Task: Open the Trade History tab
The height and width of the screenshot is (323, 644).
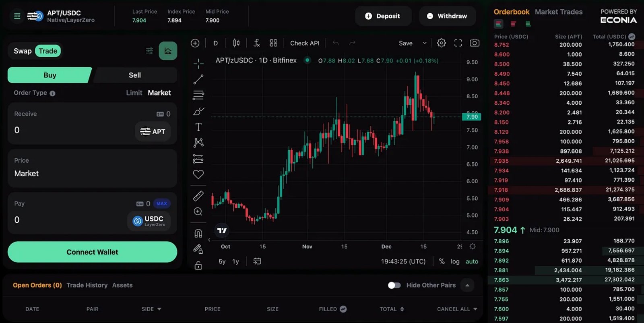Action: pyautogui.click(x=87, y=285)
